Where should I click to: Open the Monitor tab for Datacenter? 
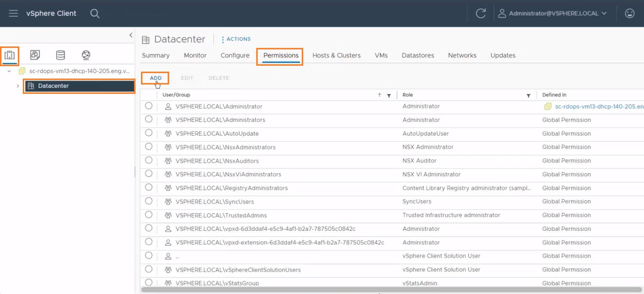(194, 55)
